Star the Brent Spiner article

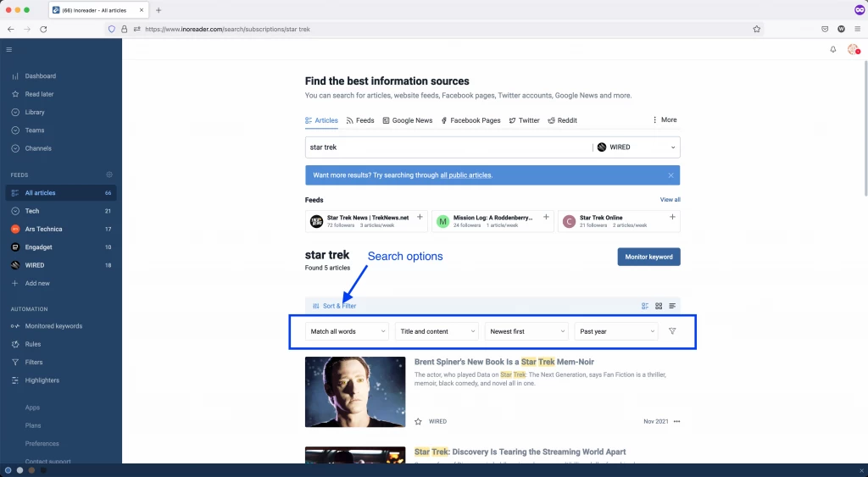click(418, 422)
